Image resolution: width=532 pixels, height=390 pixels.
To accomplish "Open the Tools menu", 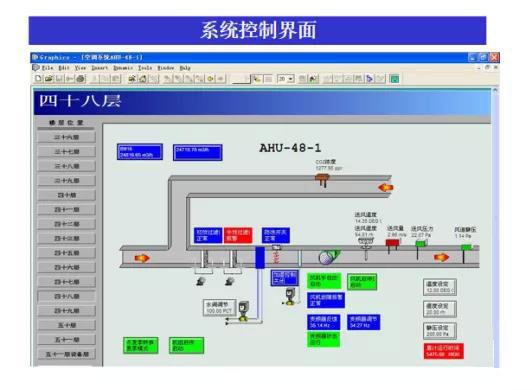I will [x=145, y=68].
